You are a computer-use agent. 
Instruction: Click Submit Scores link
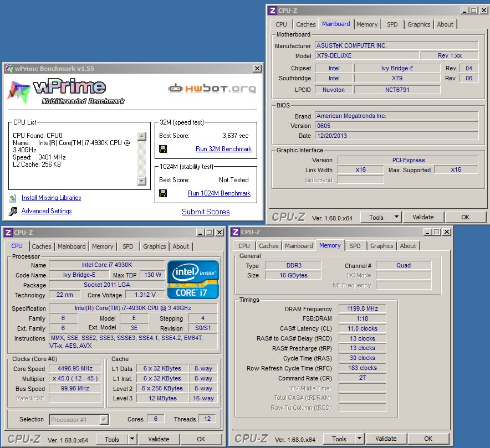click(x=206, y=212)
